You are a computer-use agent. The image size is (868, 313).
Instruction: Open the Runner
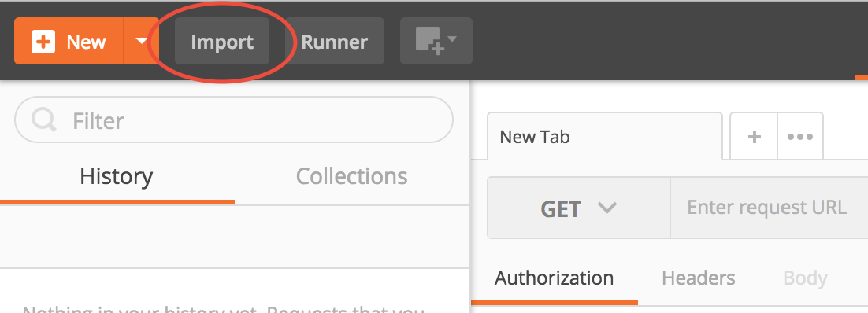(334, 42)
